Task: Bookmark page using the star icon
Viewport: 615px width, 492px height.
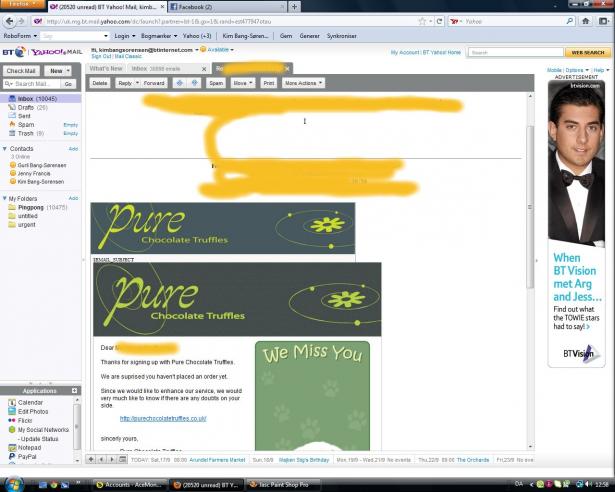Action: point(422,21)
